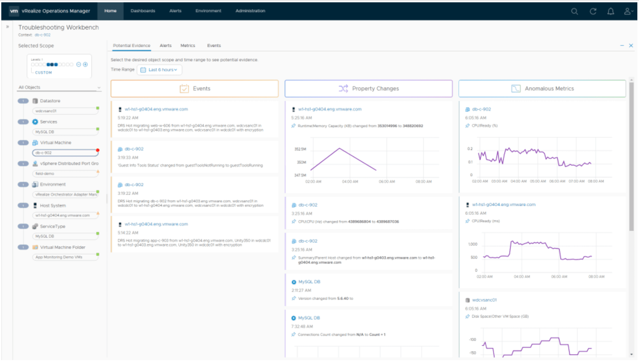Increase scope level with plus circle icon
The width and height of the screenshot is (639, 364).
85,64
